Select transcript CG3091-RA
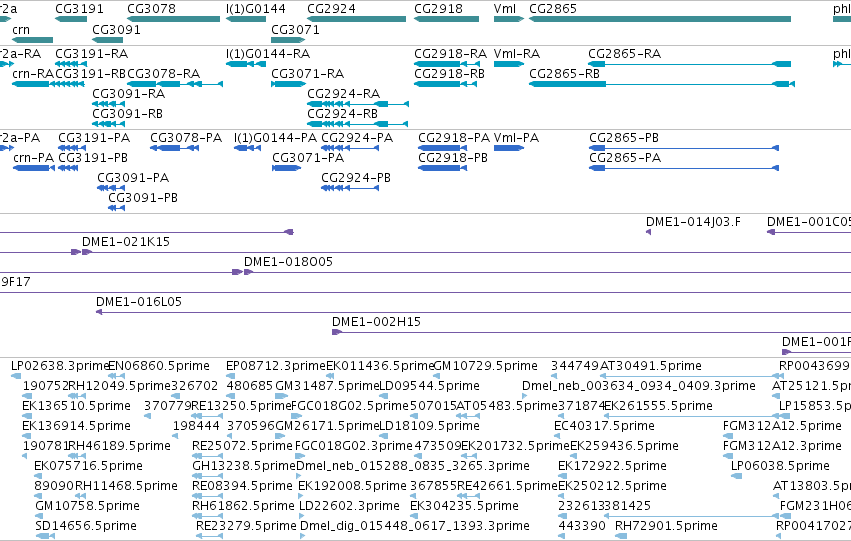Viewport: 851px width, 541px height. click(x=129, y=94)
